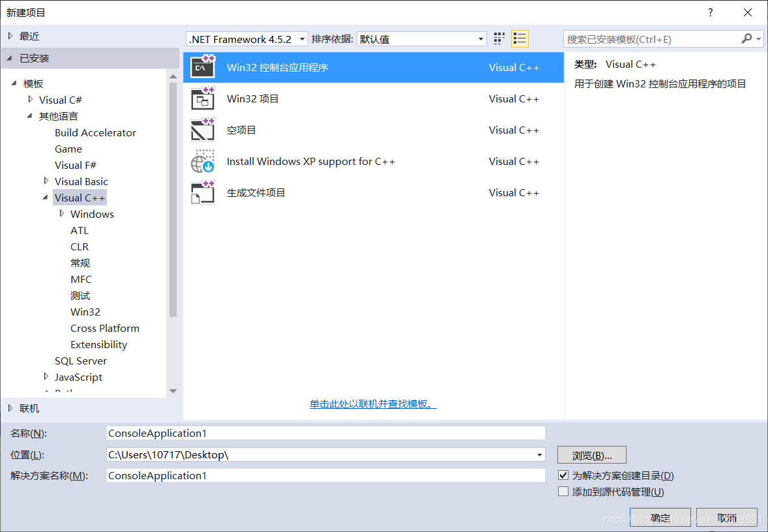Select the Extensibility category
The width and height of the screenshot is (768, 532).
98,344
